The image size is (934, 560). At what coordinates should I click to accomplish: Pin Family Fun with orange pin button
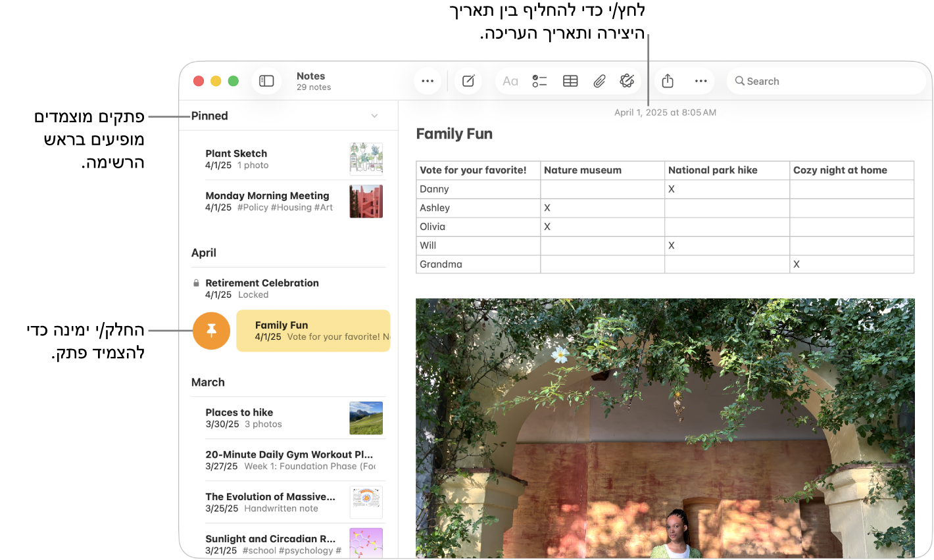click(211, 330)
